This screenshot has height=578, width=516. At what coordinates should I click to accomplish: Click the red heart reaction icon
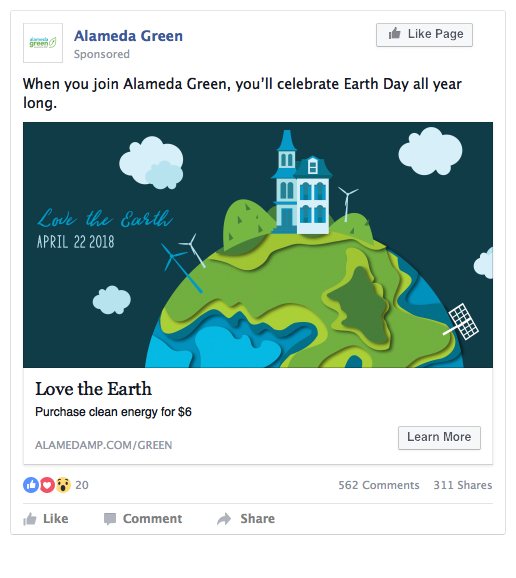coord(47,485)
